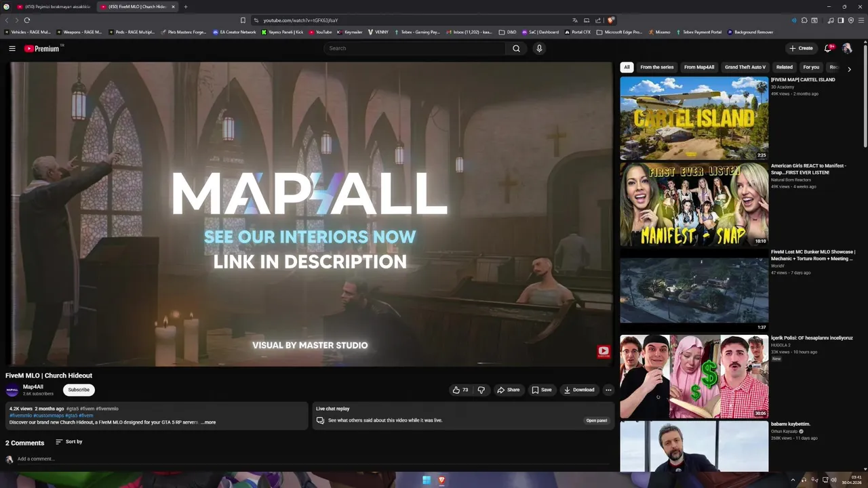Select the All filter chip
The image size is (868, 488).
pyautogui.click(x=627, y=67)
